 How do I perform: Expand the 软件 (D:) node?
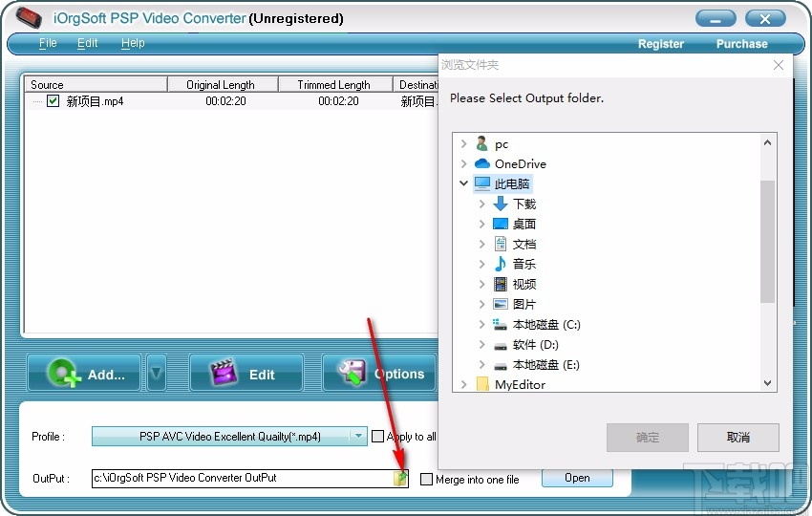point(481,345)
